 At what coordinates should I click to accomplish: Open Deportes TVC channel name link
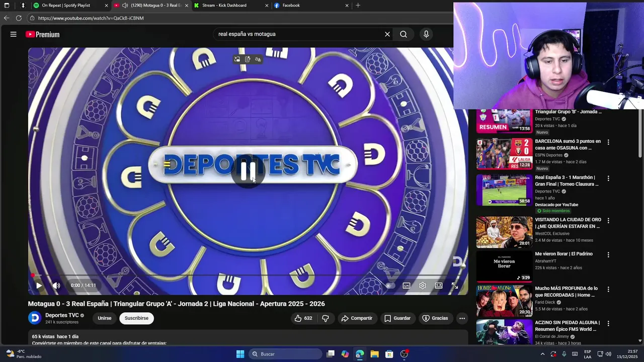tap(62, 315)
